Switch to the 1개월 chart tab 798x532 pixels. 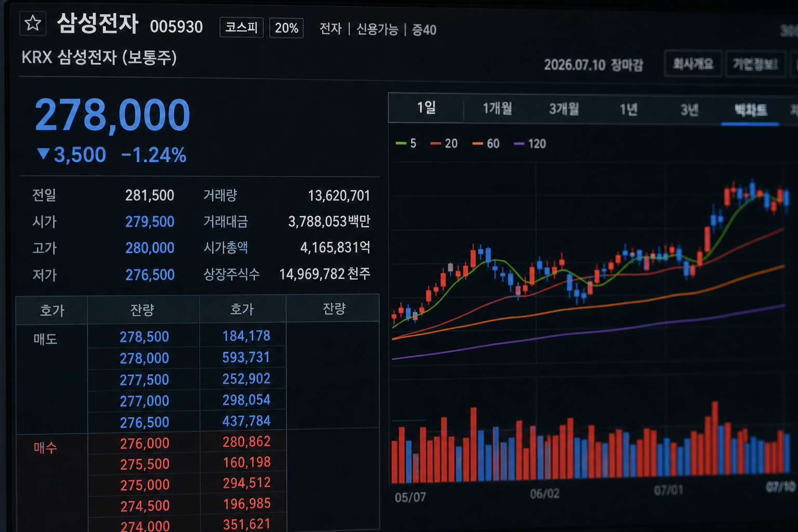[x=497, y=108]
